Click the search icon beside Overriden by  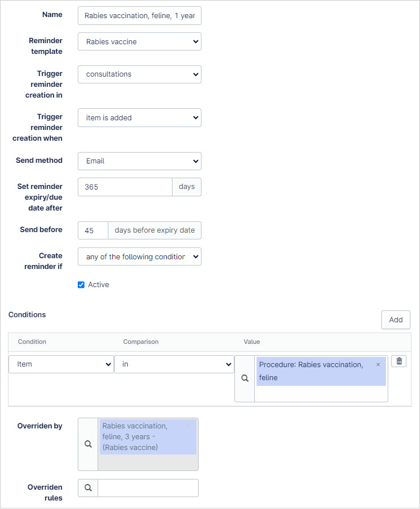click(x=88, y=444)
